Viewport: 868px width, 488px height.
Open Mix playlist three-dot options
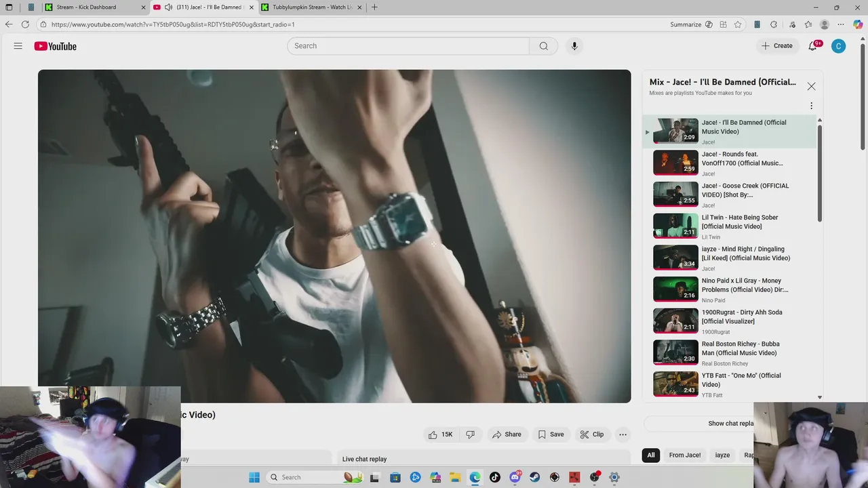[x=811, y=106]
